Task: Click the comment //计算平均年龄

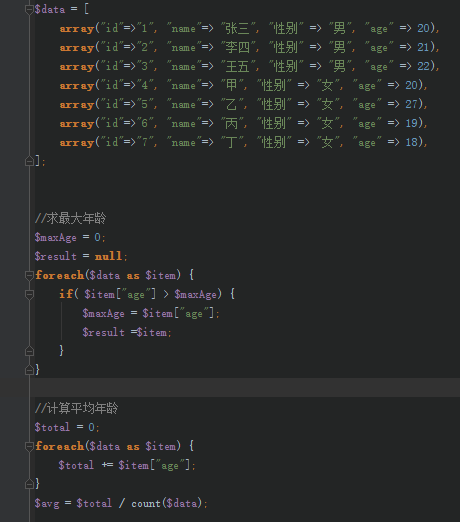Action: point(76,408)
